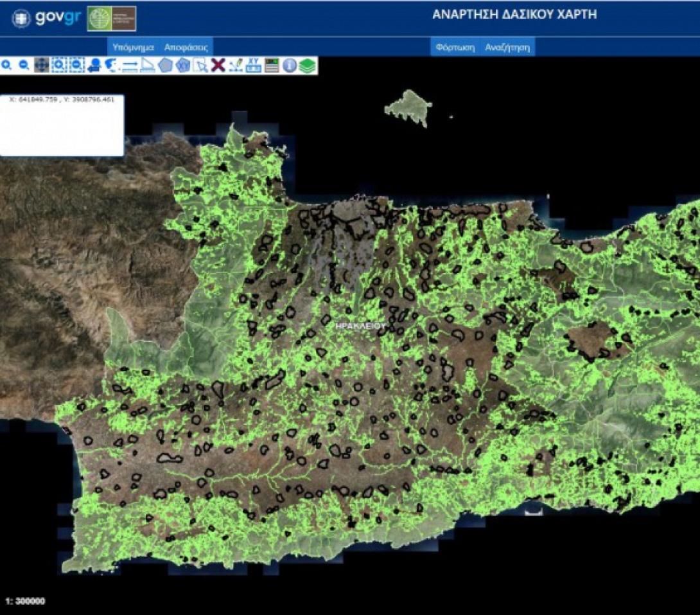The height and width of the screenshot is (615, 700).
Task: Click the ΗΡΑΚΛΕΙΟΥ label on the map
Action: coord(361,326)
